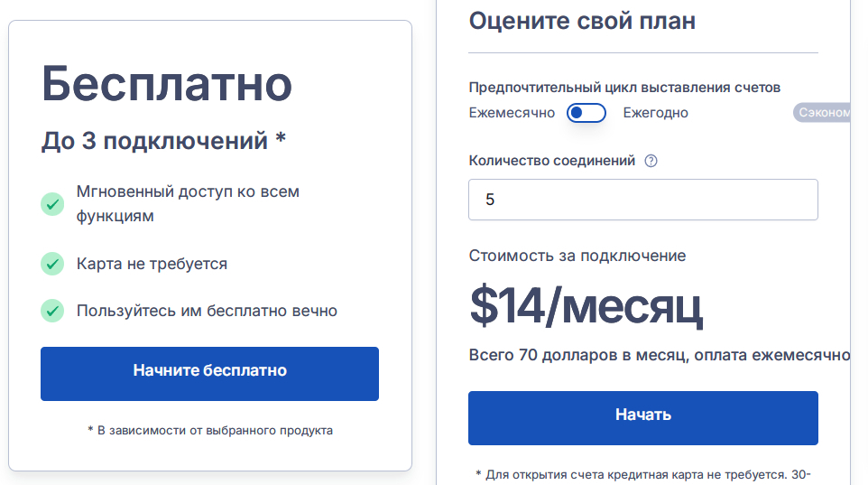868x485 pixels.
Task: Select the Ежемесячно billing label
Action: [512, 113]
